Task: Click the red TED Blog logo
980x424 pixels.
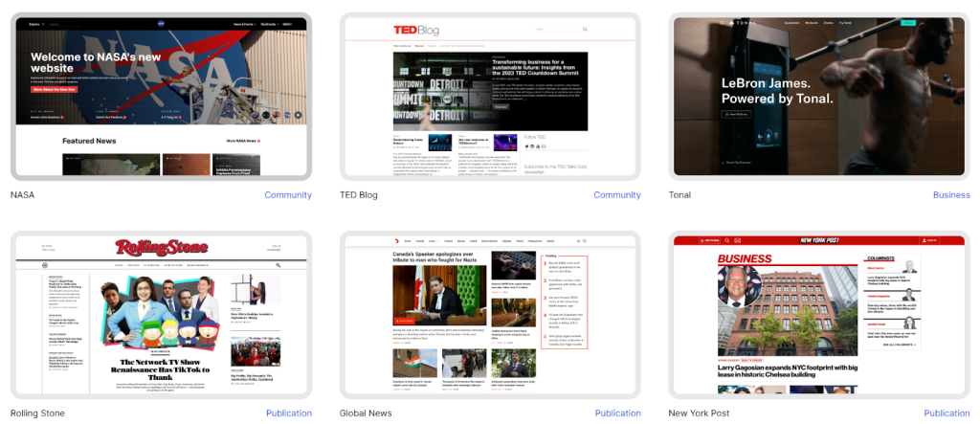Action: tap(416, 30)
